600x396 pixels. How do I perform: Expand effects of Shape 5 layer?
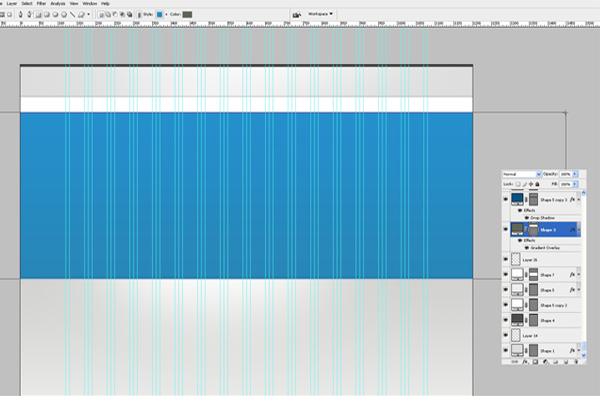click(579, 290)
